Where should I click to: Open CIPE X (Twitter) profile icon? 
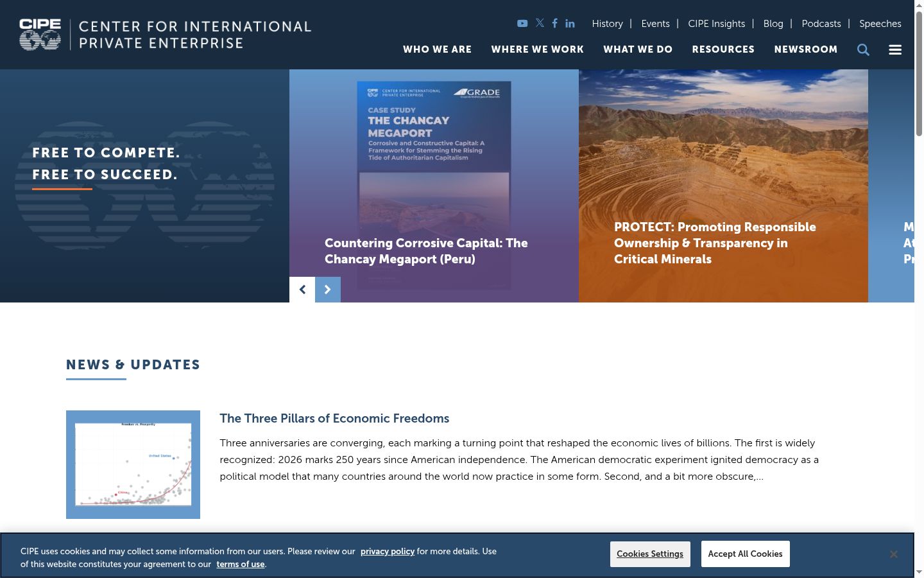click(x=540, y=23)
